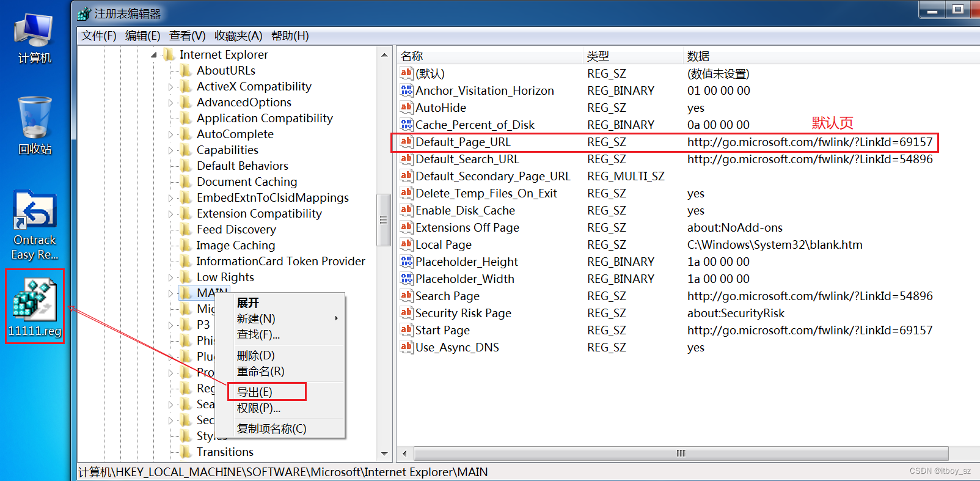Click the Default_Secondary_Page_URL value icon

coord(407,176)
